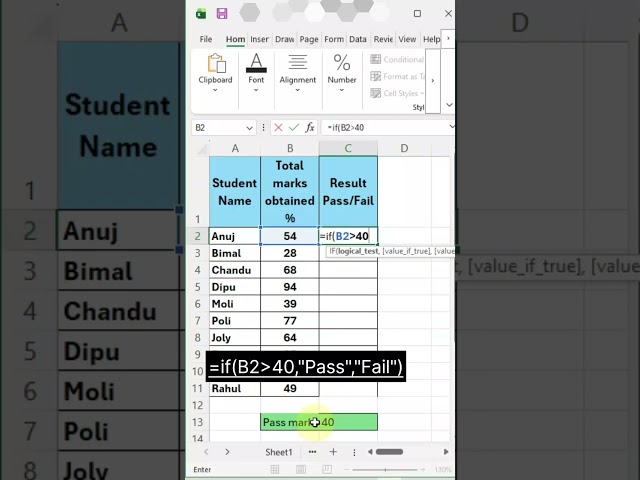Select all cells with corner triangle
Image resolution: width=640 pixels, height=480 pixels.
pyautogui.click(x=202, y=149)
